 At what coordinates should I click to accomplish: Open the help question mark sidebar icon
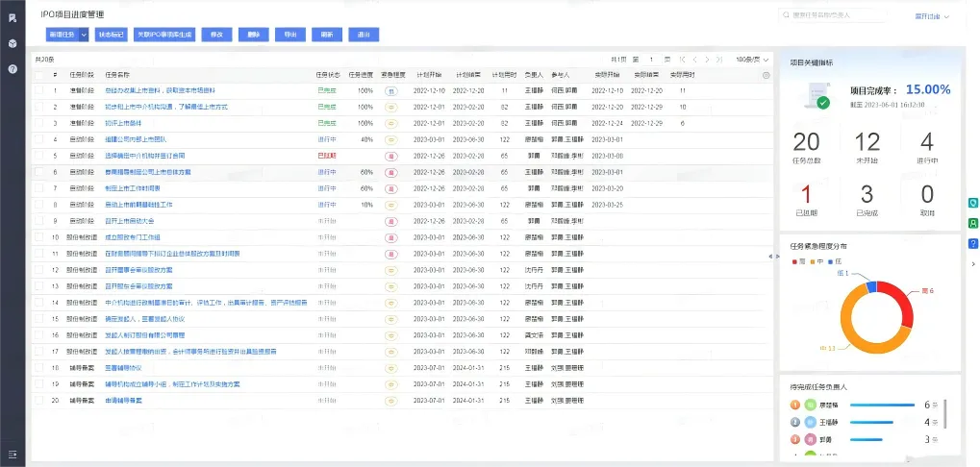[x=13, y=69]
